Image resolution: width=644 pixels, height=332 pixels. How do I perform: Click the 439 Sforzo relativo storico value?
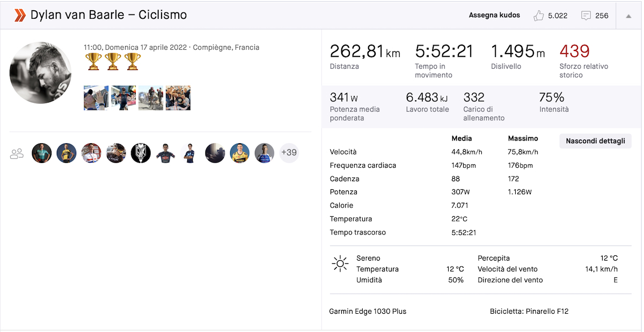(x=574, y=51)
